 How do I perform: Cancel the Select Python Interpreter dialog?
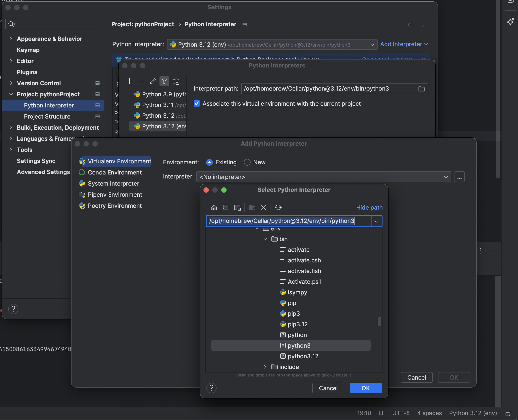click(x=328, y=388)
